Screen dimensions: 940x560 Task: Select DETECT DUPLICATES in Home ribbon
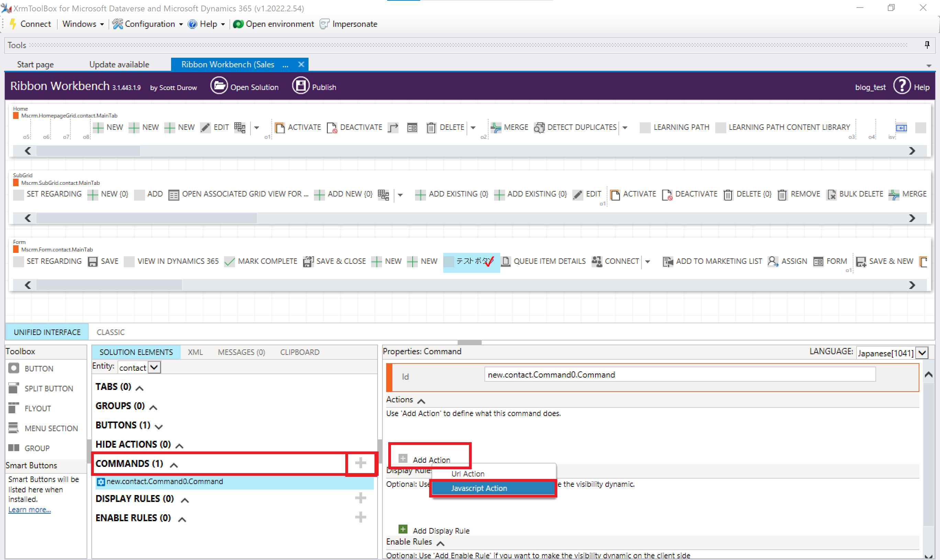575,127
